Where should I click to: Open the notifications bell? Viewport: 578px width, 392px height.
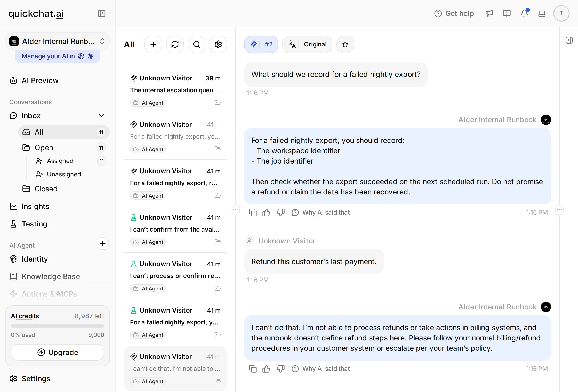[x=524, y=13]
